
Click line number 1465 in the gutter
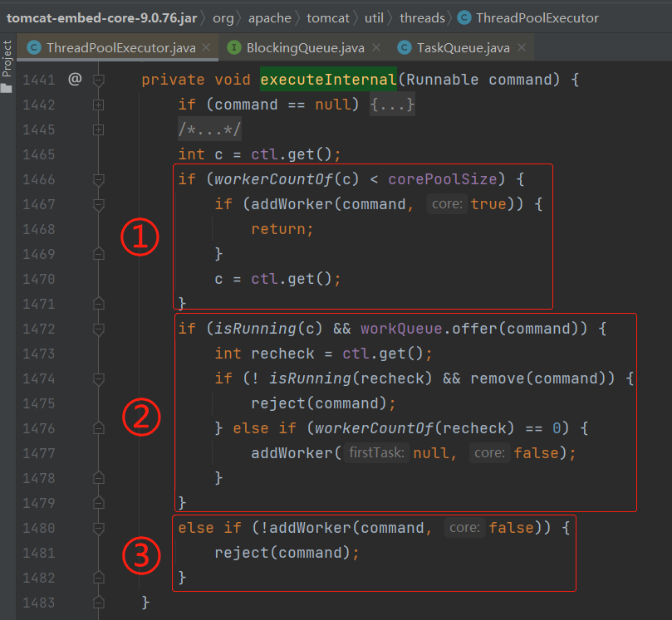[x=39, y=155]
